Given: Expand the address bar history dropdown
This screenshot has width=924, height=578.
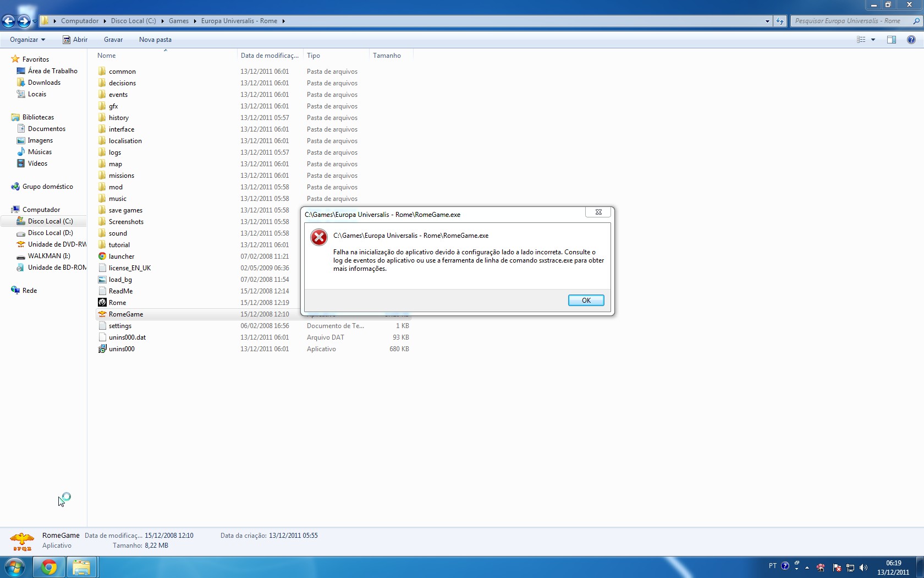Looking at the screenshot, I should (x=767, y=21).
